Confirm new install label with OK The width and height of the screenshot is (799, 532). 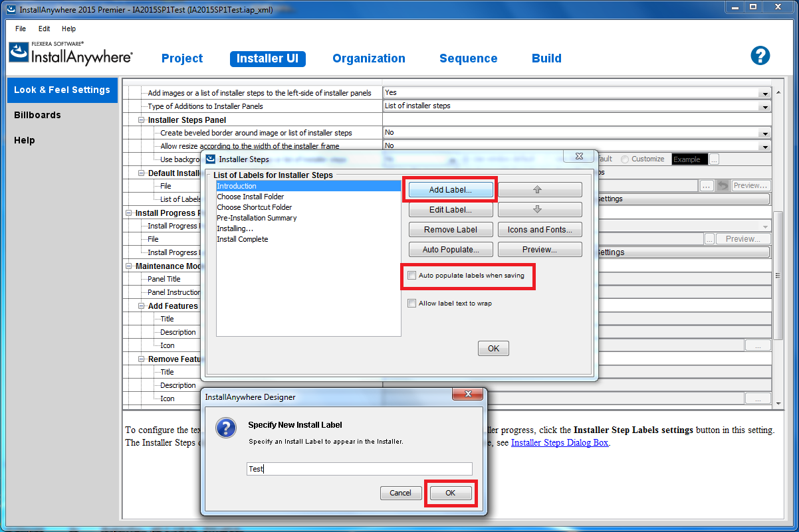(x=451, y=493)
